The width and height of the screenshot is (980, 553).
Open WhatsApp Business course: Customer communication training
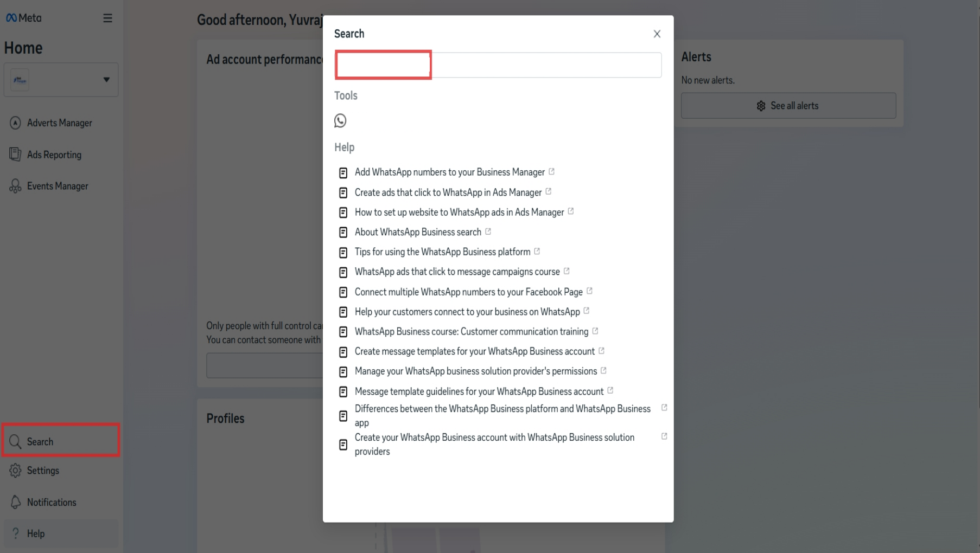coord(471,332)
